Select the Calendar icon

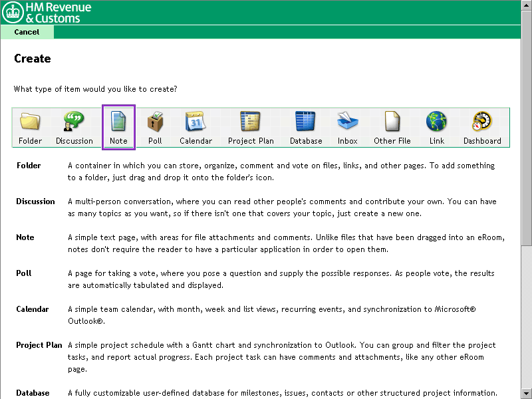(x=196, y=122)
